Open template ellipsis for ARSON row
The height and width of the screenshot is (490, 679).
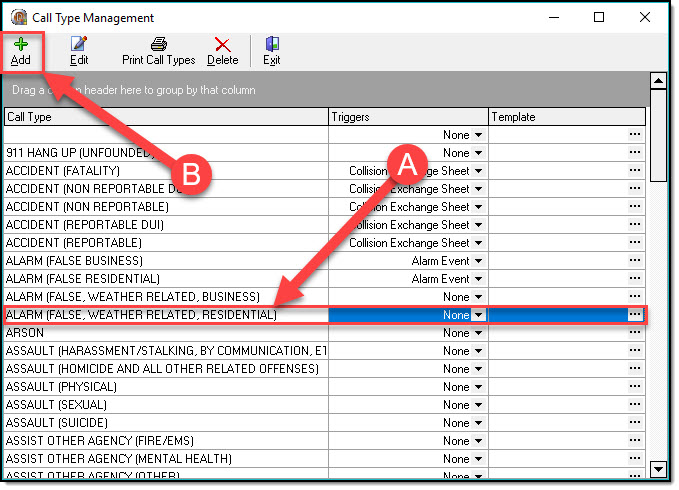634,333
